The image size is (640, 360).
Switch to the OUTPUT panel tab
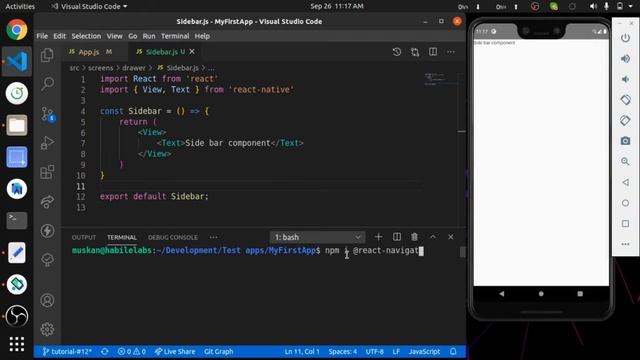pyautogui.click(x=84, y=237)
